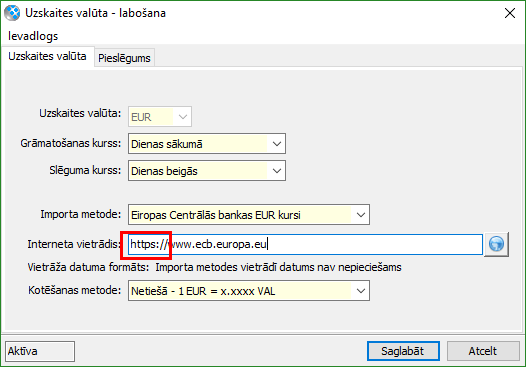The height and width of the screenshot is (367, 526).
Task: Open the Ievadlogs menu
Action: tap(33, 36)
